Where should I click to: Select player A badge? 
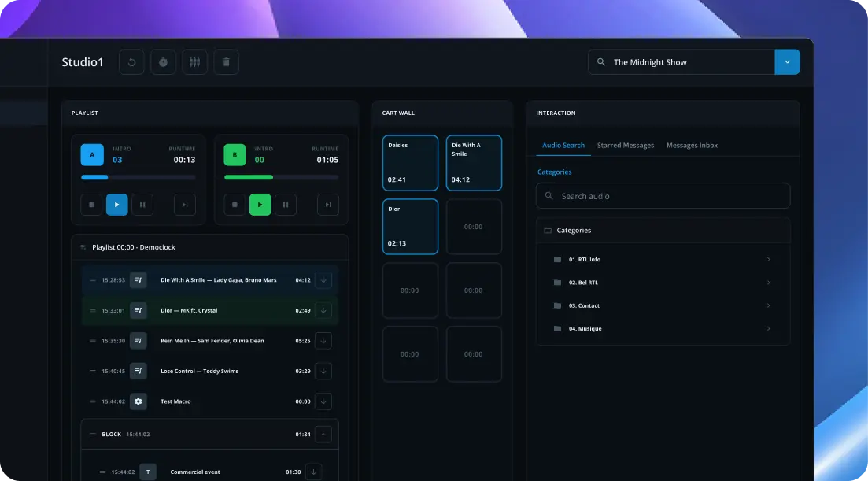92,155
